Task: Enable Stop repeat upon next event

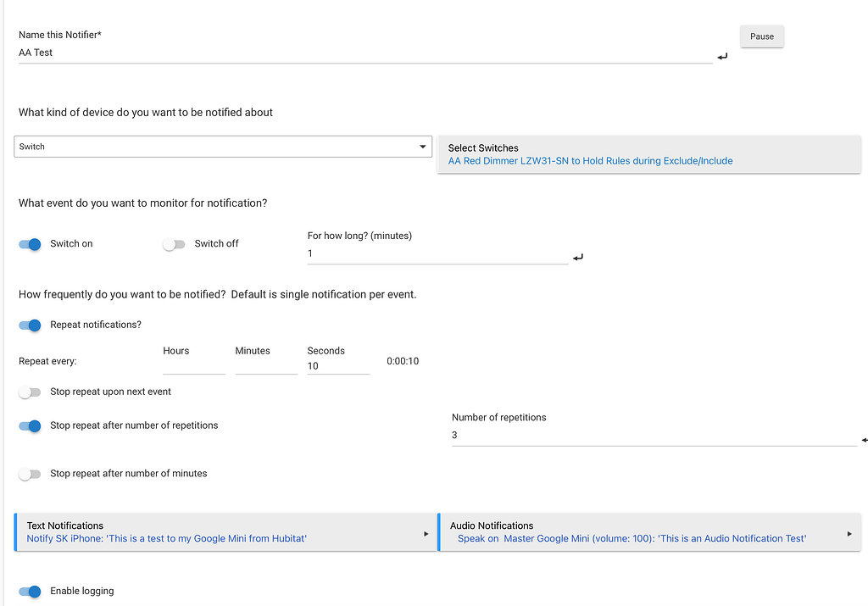Action: pyautogui.click(x=31, y=392)
